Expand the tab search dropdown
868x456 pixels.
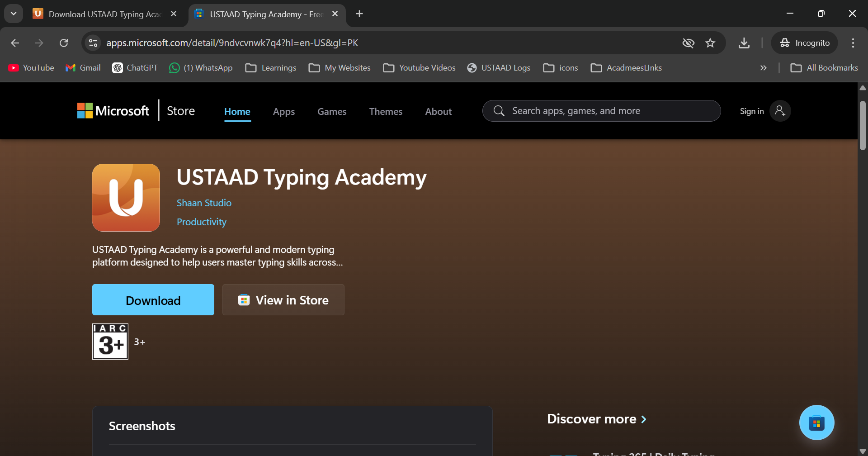click(x=14, y=14)
